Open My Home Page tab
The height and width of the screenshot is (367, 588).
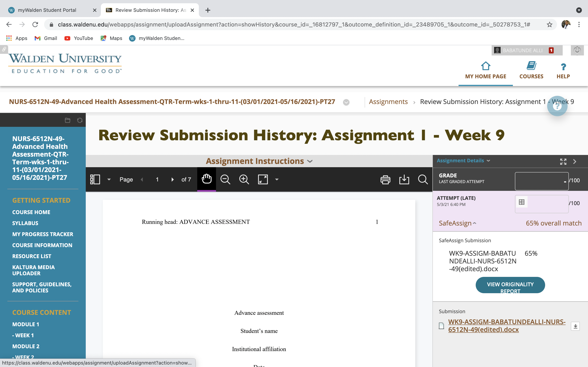coord(486,70)
